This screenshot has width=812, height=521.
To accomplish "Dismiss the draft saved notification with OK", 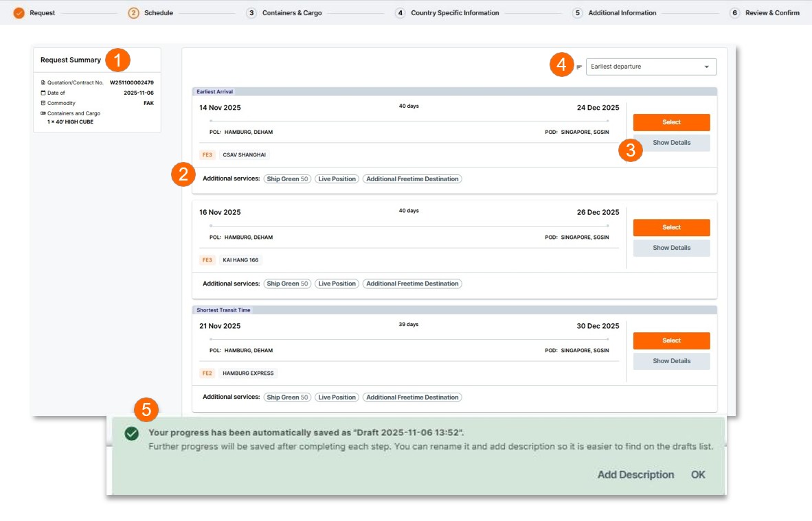I will 698,475.
